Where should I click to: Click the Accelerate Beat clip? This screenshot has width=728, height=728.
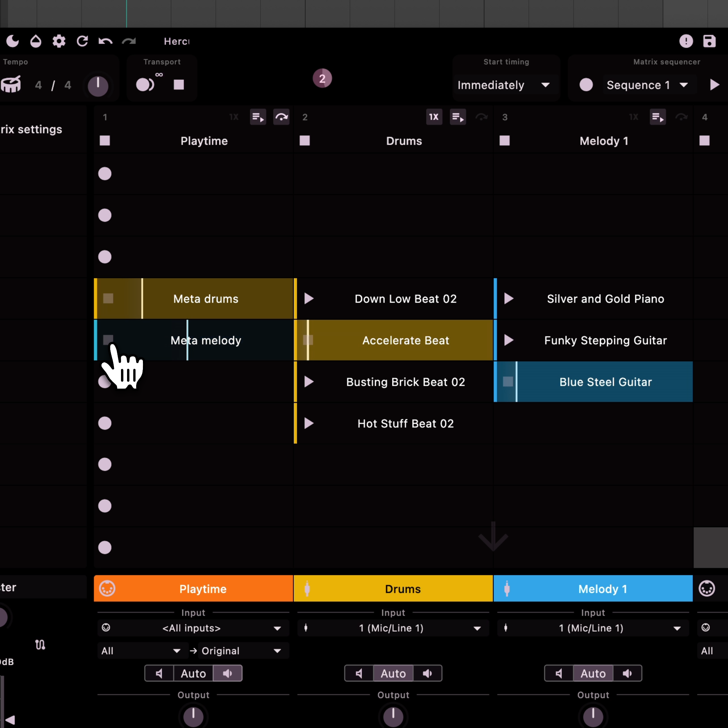tap(405, 340)
